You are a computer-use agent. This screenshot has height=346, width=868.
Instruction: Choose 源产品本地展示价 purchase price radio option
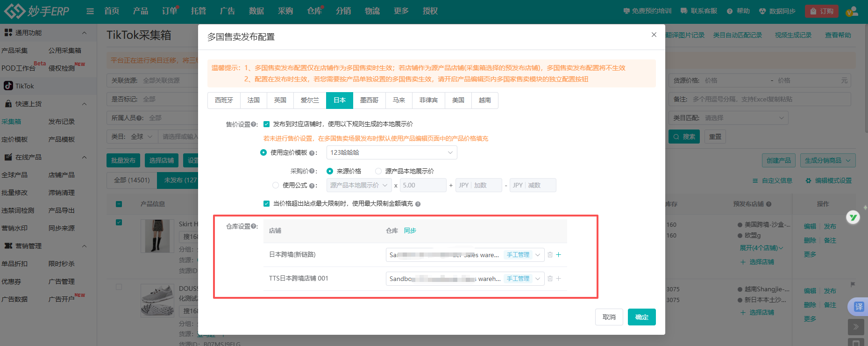378,171
